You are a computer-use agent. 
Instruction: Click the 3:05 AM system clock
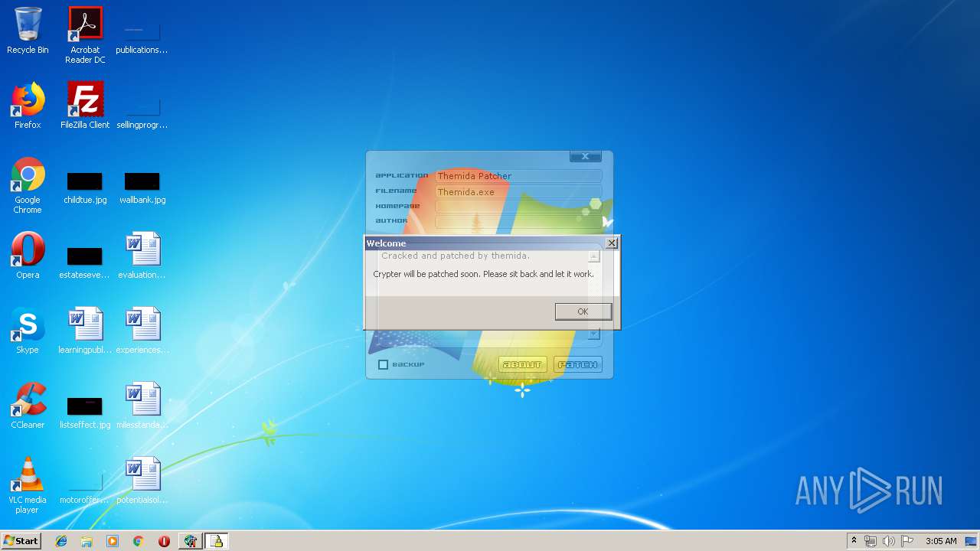click(941, 541)
